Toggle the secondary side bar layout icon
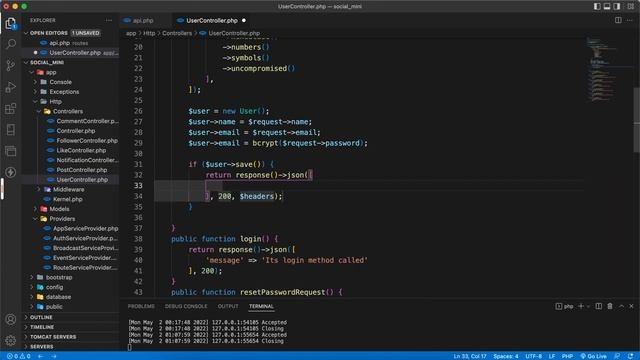The height and width of the screenshot is (360, 640). (617, 6)
